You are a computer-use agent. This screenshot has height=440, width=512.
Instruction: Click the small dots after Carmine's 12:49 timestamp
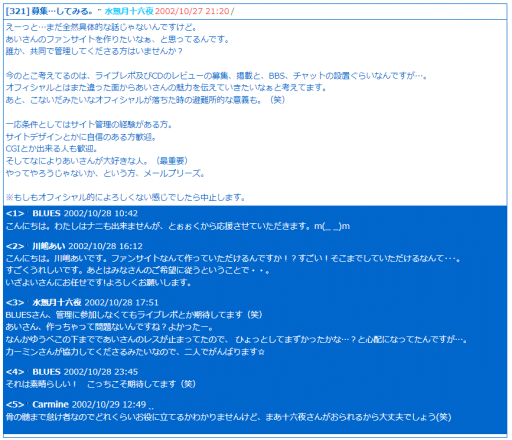click(x=151, y=408)
